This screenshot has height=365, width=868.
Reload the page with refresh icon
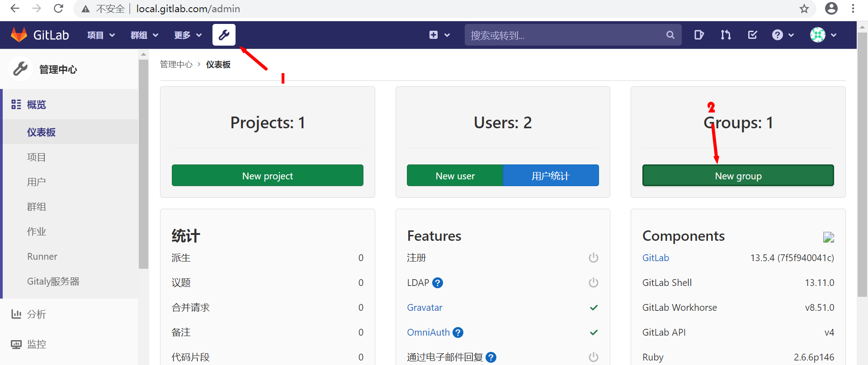pyautogui.click(x=58, y=9)
